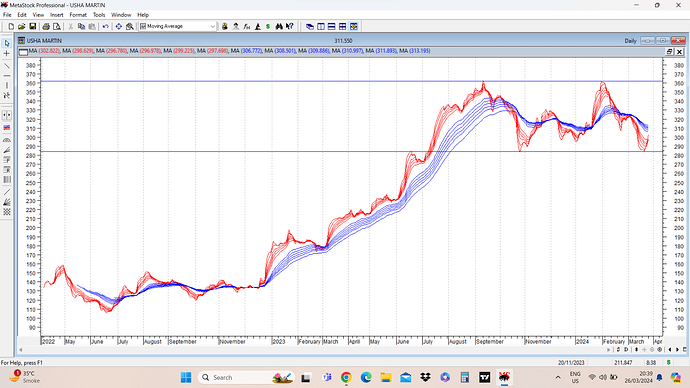The image size is (690, 388).
Task: Copy using the toolbar copy icon
Action: (x=81, y=26)
